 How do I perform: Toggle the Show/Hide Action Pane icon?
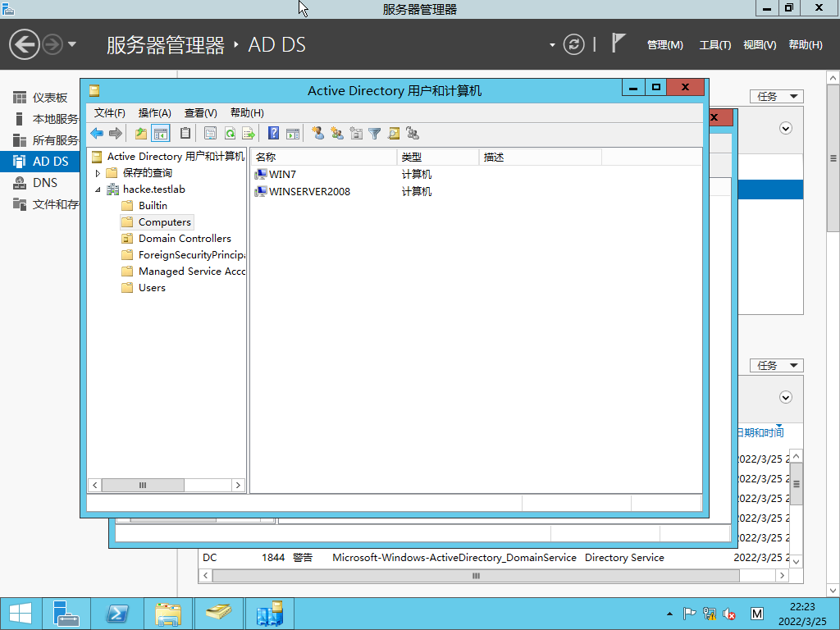[293, 134]
